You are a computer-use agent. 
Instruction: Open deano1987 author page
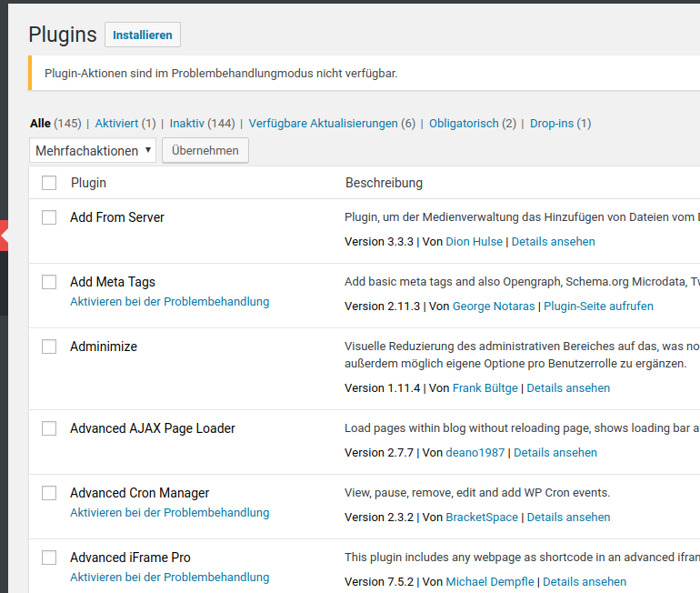tap(475, 453)
